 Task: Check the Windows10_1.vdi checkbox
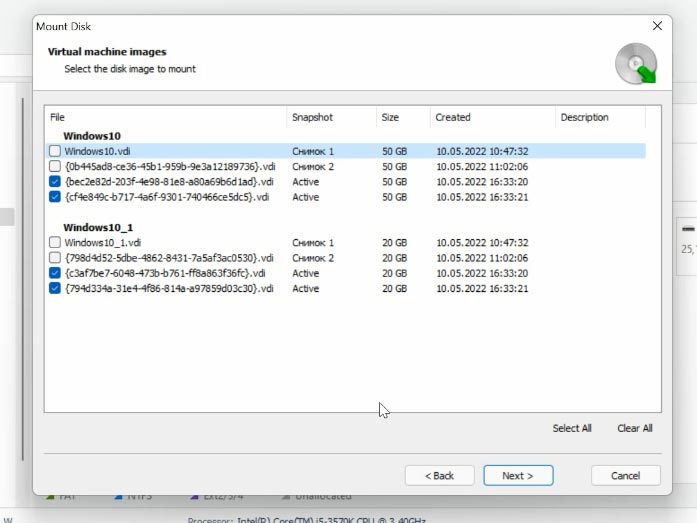[55, 242]
